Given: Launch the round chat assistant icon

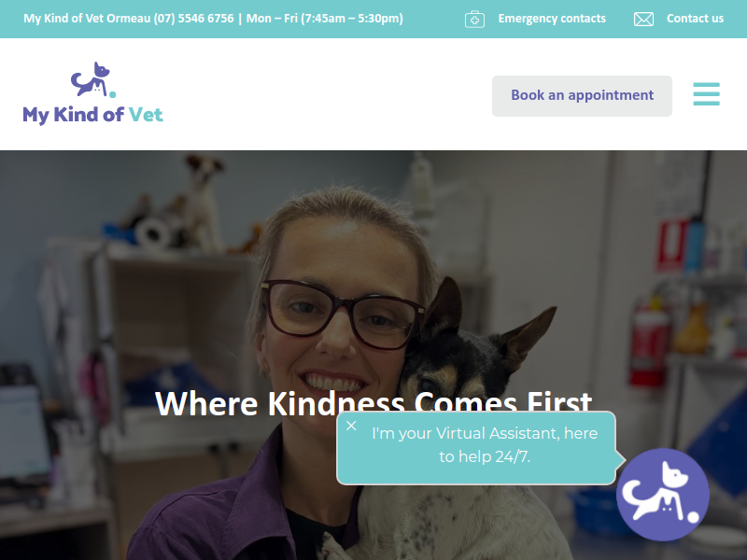Looking at the screenshot, I should click(x=662, y=495).
